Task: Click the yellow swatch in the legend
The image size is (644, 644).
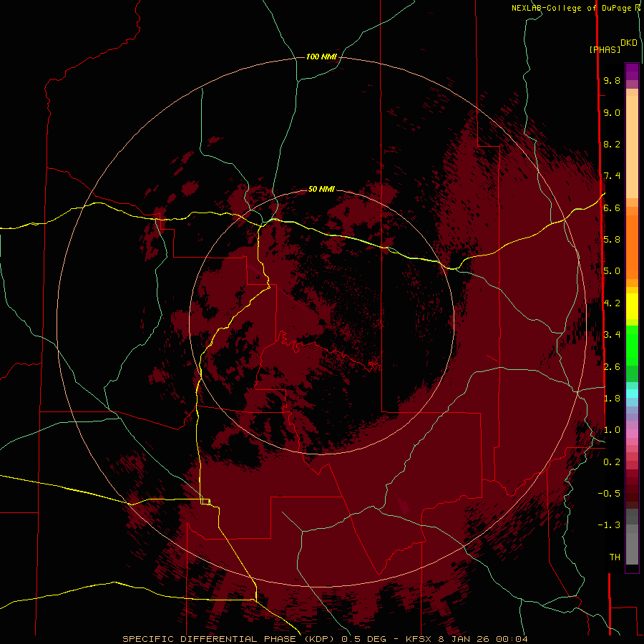Action: (632, 306)
